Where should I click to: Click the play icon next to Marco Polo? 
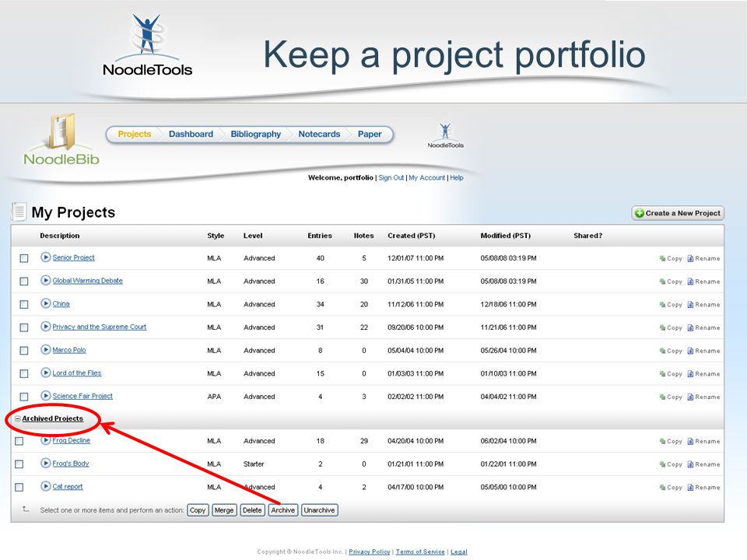point(45,349)
